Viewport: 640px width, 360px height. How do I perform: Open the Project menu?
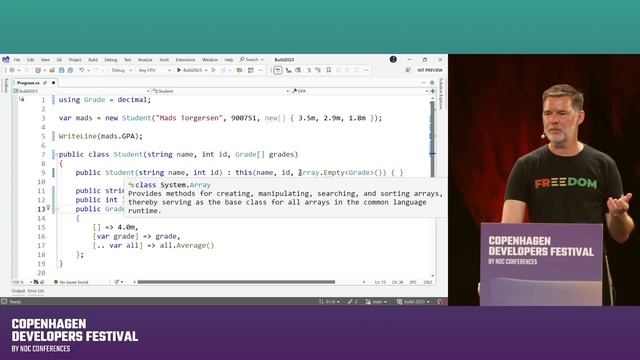click(75, 60)
